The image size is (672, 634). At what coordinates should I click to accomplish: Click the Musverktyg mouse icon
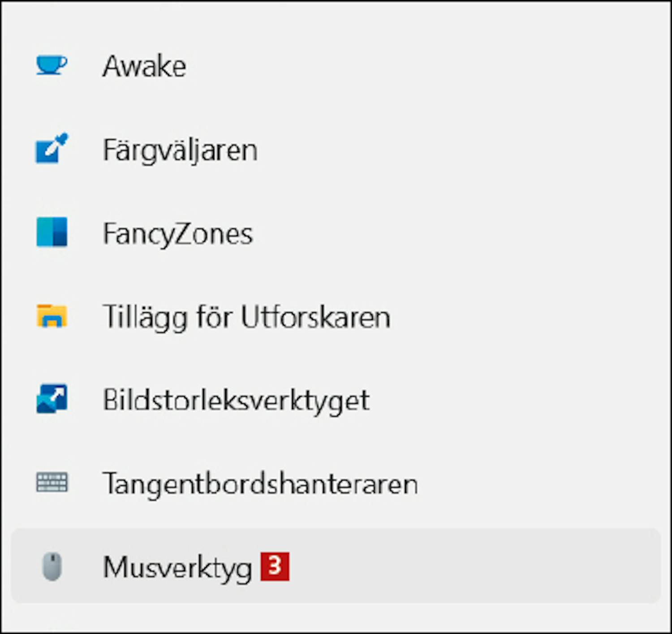point(52,566)
